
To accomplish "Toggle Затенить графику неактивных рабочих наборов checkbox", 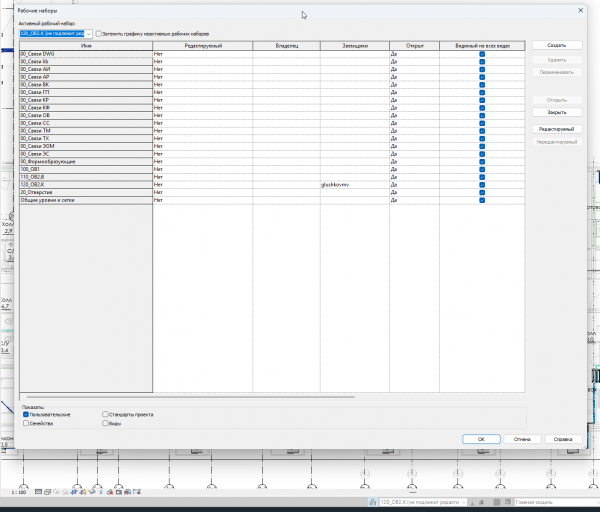I will [99, 34].
